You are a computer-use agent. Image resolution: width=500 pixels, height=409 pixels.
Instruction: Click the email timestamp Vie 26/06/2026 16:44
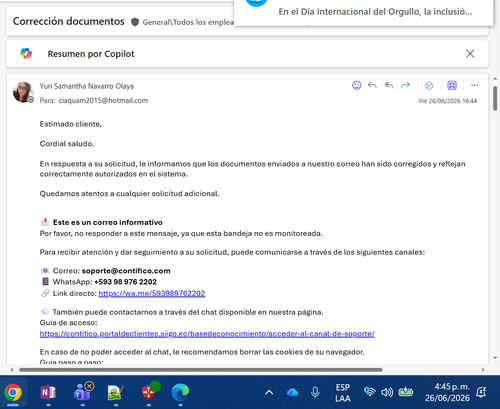coord(447,101)
